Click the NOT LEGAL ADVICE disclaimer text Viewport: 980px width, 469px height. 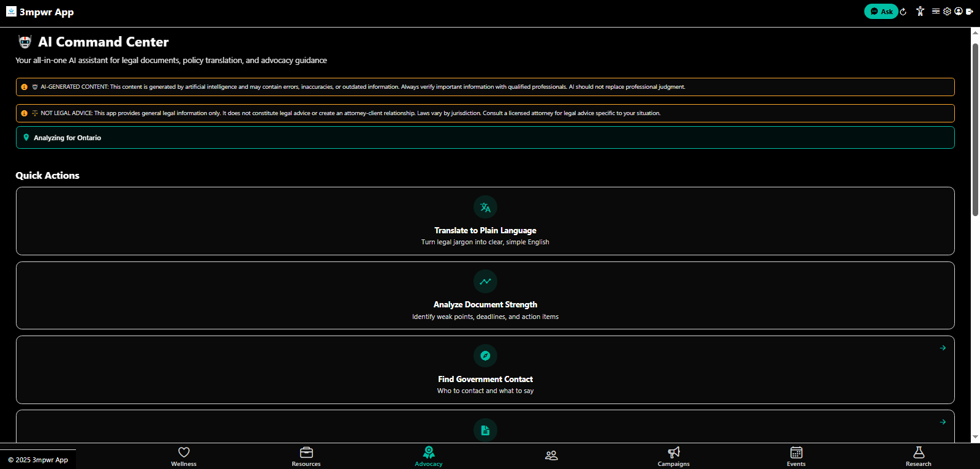350,113
